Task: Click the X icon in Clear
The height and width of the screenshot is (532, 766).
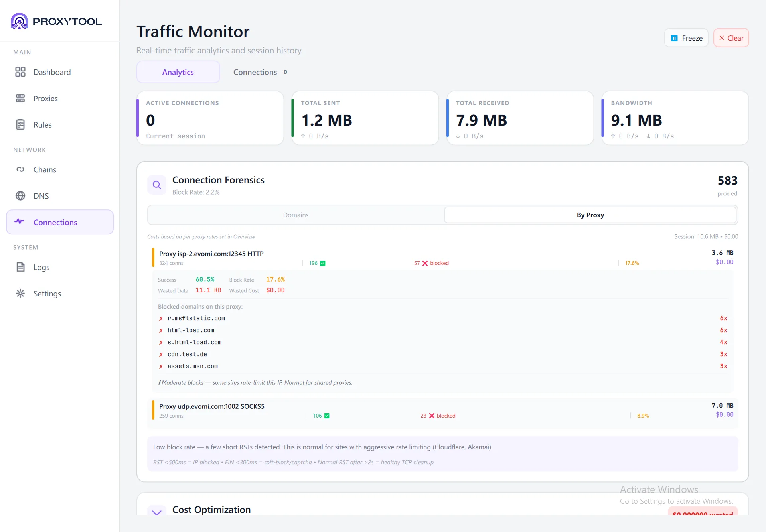Action: pos(722,38)
